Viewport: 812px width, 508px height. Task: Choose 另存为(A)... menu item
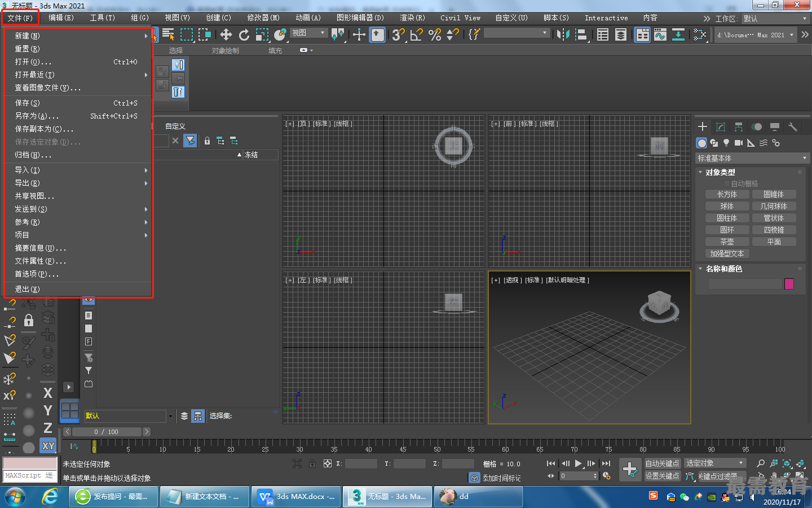pos(78,116)
